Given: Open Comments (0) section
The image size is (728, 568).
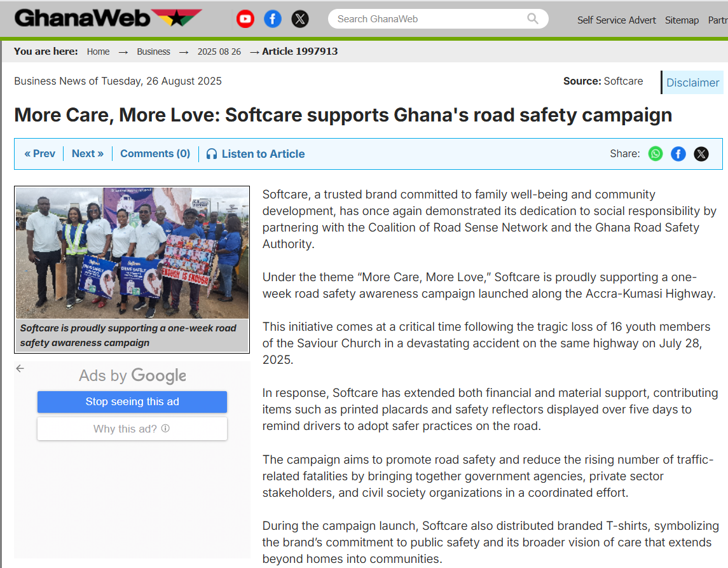Looking at the screenshot, I should coord(155,154).
